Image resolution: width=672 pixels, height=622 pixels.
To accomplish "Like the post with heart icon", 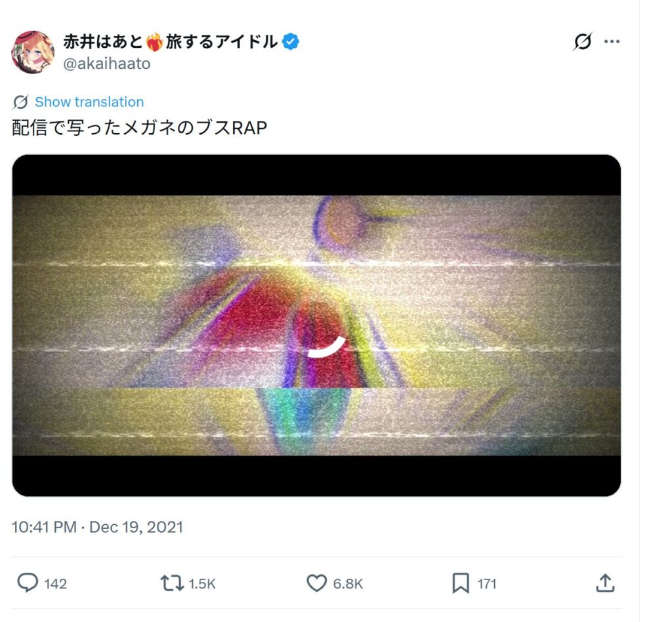I will [x=317, y=583].
